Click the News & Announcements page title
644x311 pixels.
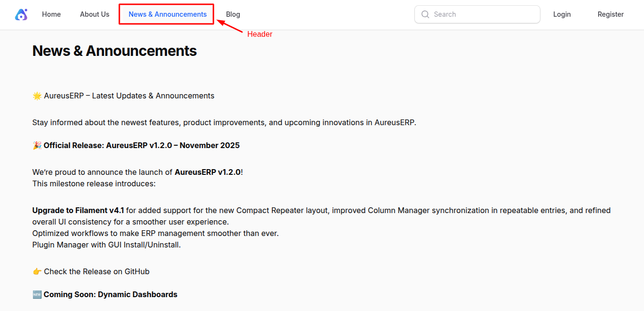coord(115,50)
